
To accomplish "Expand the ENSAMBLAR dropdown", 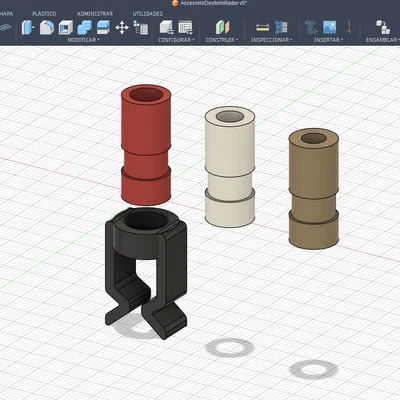I will [383, 40].
